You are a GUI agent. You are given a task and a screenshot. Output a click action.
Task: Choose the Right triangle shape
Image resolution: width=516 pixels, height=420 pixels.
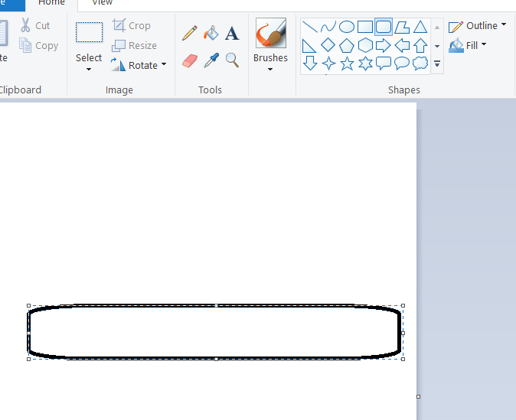pos(309,45)
